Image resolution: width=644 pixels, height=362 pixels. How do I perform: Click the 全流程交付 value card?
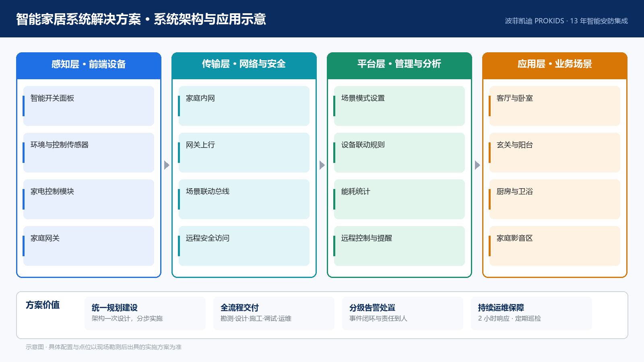pyautogui.click(x=274, y=313)
